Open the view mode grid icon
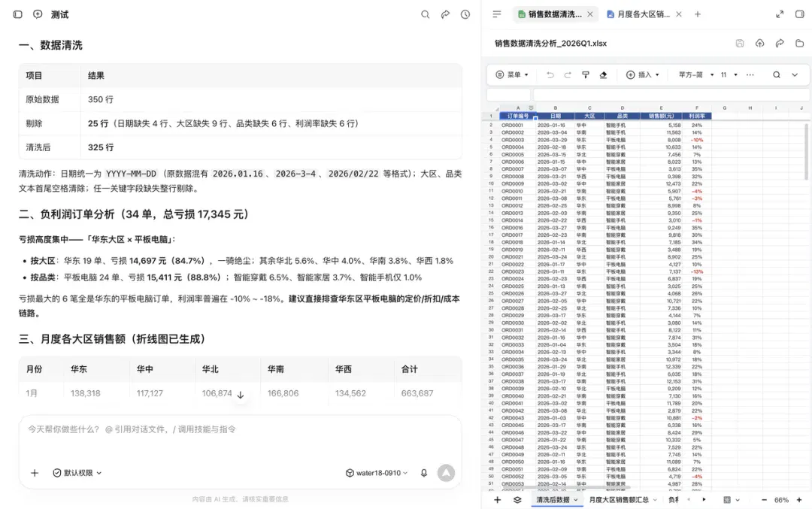Viewport: 812px width, 509px height. point(727,500)
